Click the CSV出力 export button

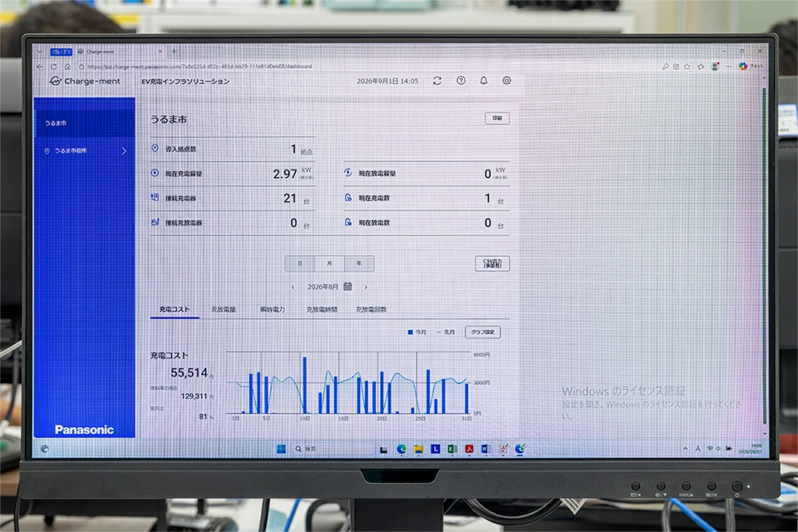pos(492,264)
